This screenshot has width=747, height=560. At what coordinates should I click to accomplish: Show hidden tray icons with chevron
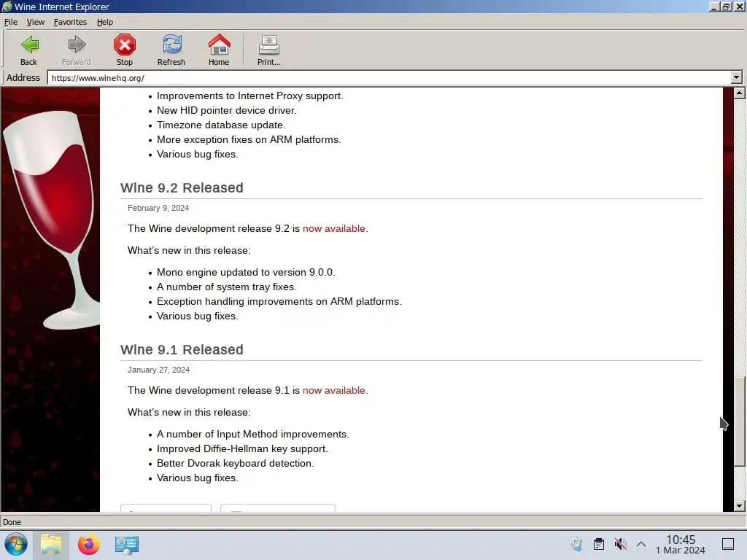point(641,544)
